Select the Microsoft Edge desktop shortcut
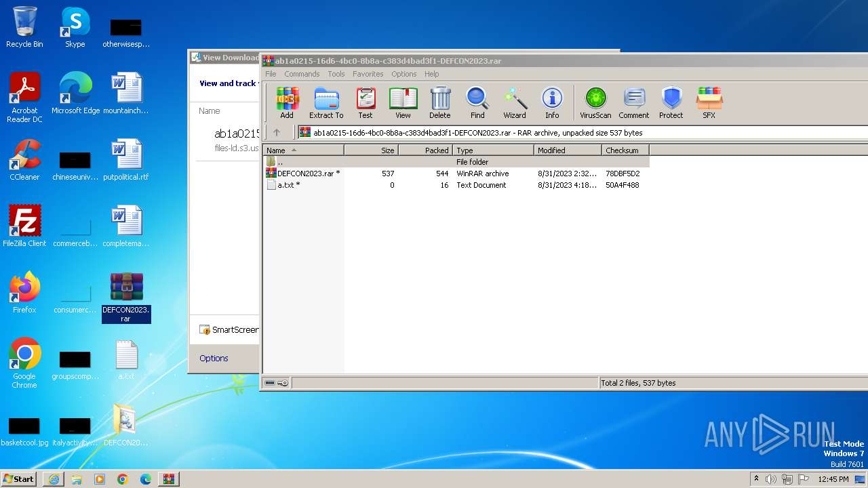Viewport: 868px width, 488px height. tap(75, 94)
